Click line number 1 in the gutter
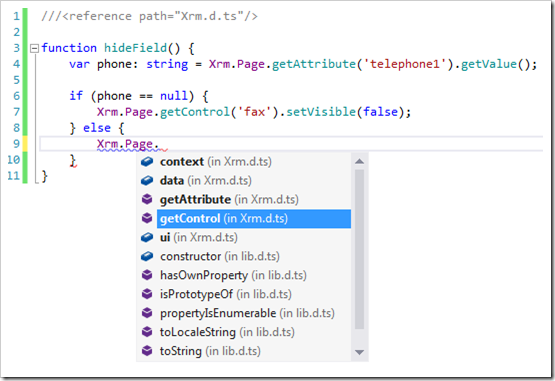555x381 pixels. point(16,16)
